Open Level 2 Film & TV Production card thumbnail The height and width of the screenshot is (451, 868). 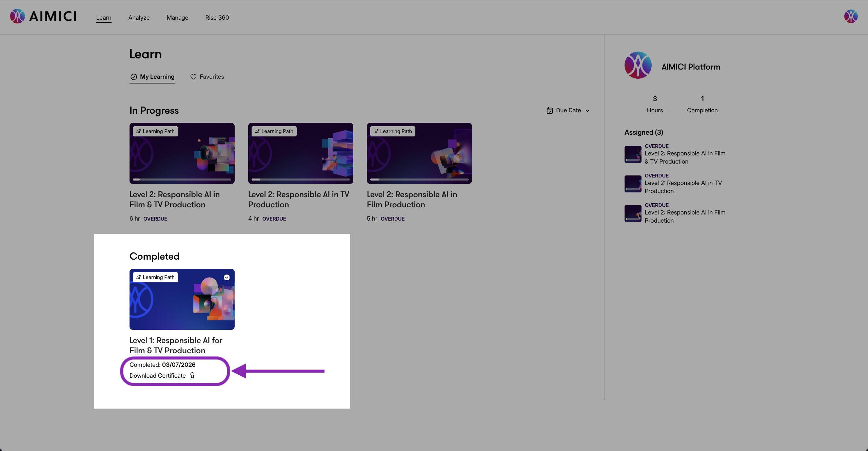point(182,153)
